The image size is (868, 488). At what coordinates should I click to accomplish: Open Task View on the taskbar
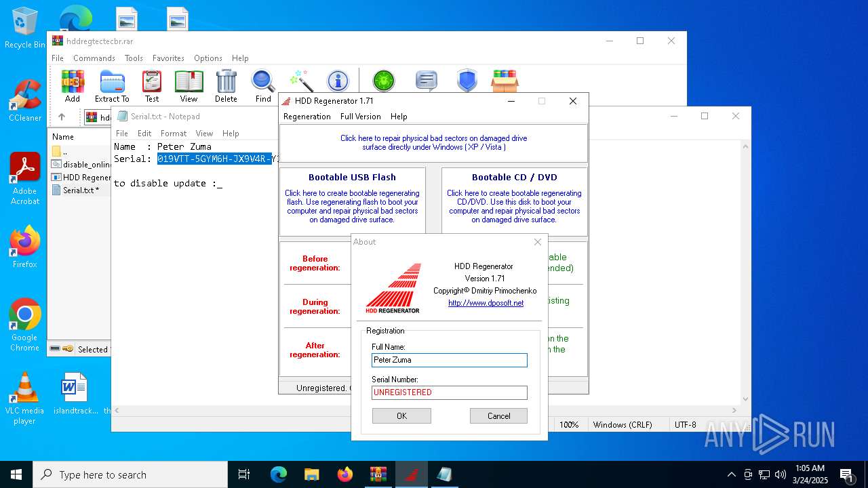pos(244,474)
